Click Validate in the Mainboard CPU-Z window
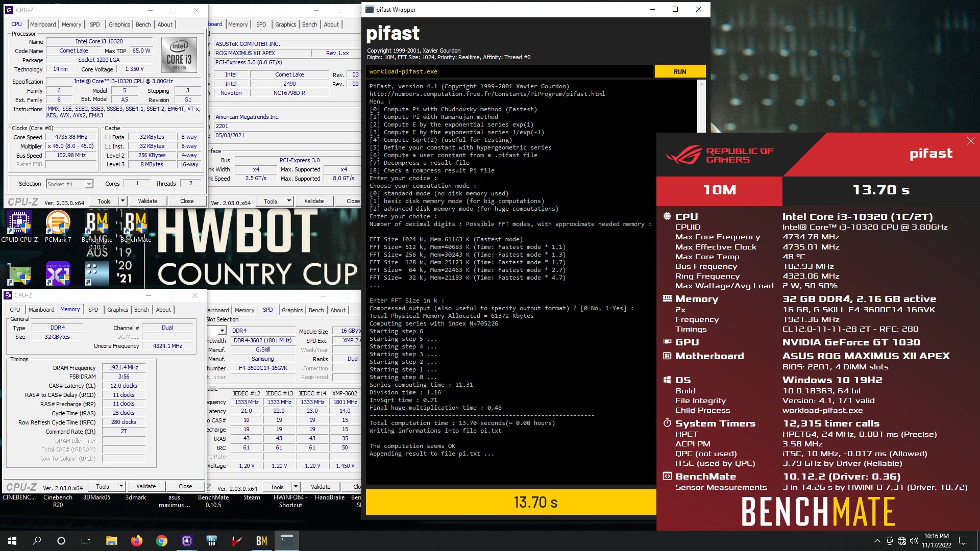Screen dimensions: 980x551 pos(314,201)
